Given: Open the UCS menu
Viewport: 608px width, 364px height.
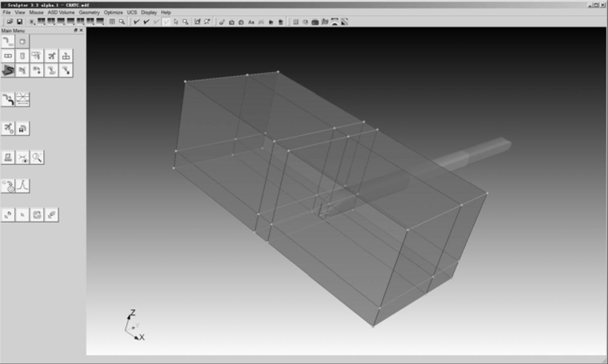Looking at the screenshot, I should [x=132, y=12].
